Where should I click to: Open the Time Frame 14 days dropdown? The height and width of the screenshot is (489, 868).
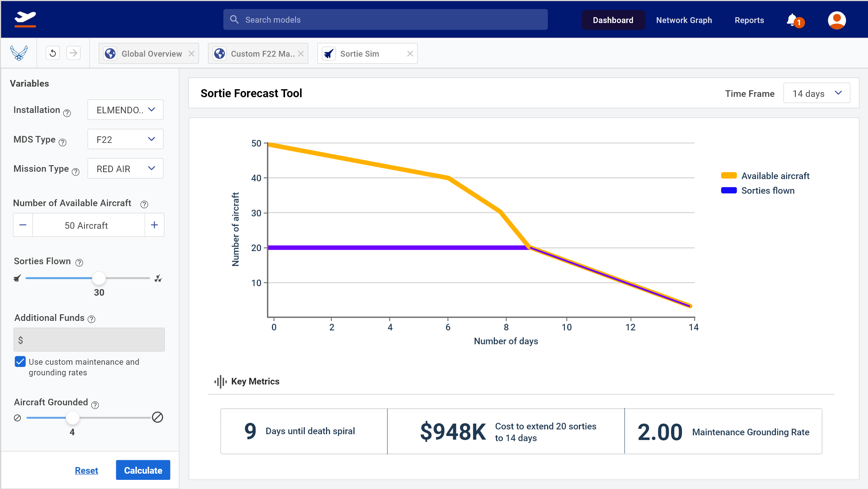point(816,93)
